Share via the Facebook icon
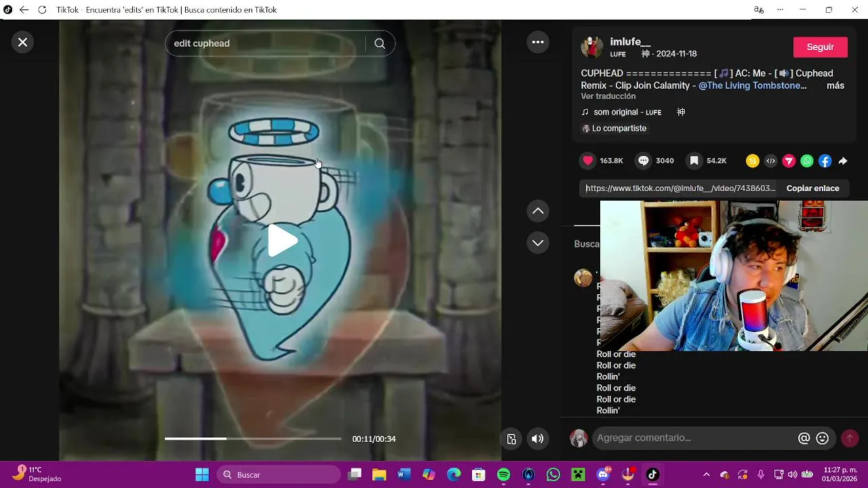The width and height of the screenshot is (868, 488). (825, 161)
